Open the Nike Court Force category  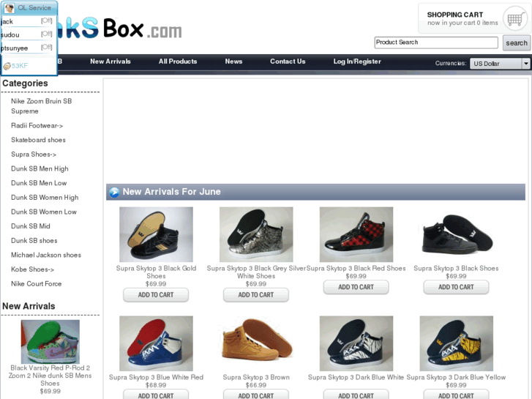(37, 284)
